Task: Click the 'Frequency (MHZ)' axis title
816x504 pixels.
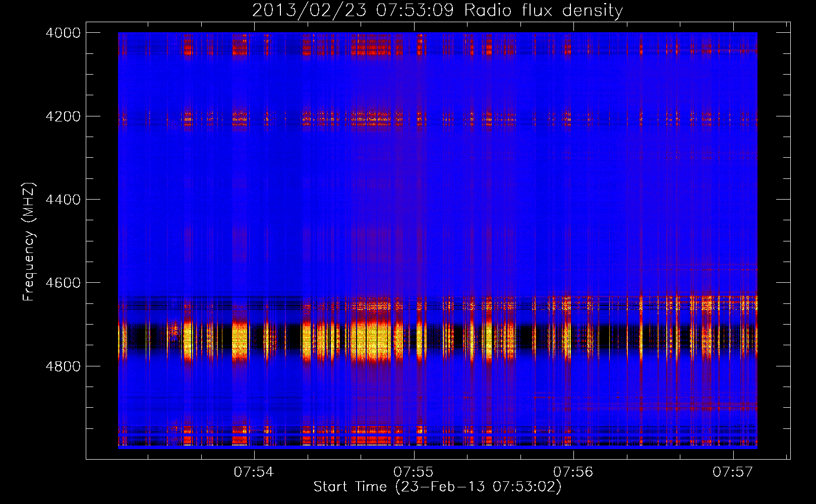Action: (x=29, y=242)
